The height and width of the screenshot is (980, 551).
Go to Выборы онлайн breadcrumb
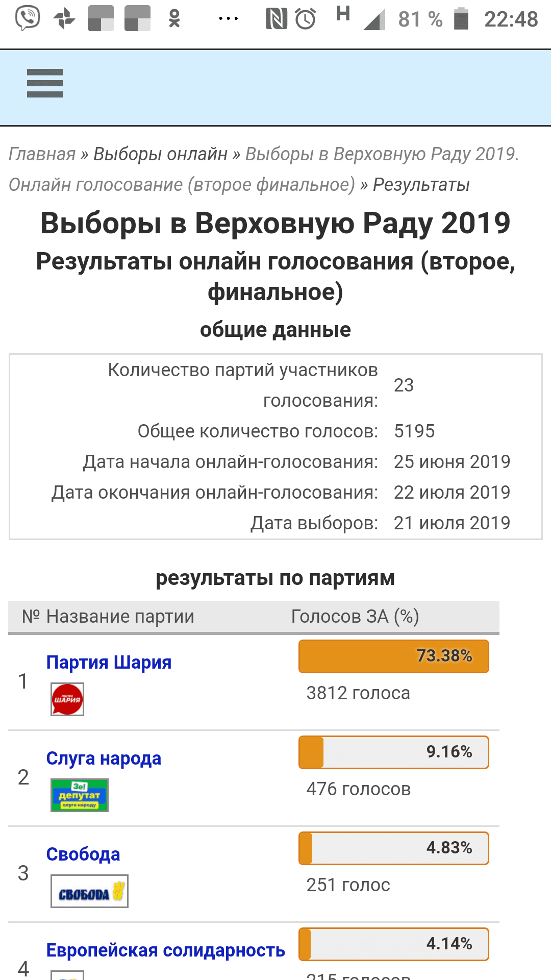(160, 154)
